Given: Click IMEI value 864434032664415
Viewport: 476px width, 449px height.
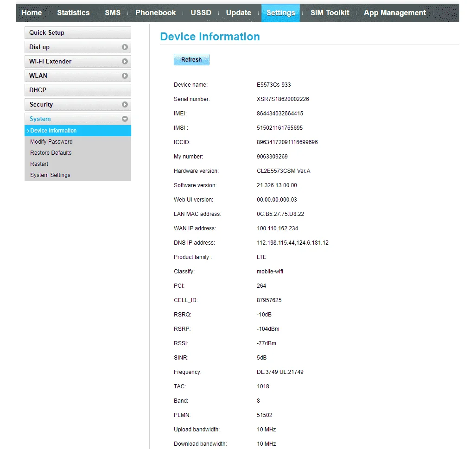Looking at the screenshot, I should [280, 113].
